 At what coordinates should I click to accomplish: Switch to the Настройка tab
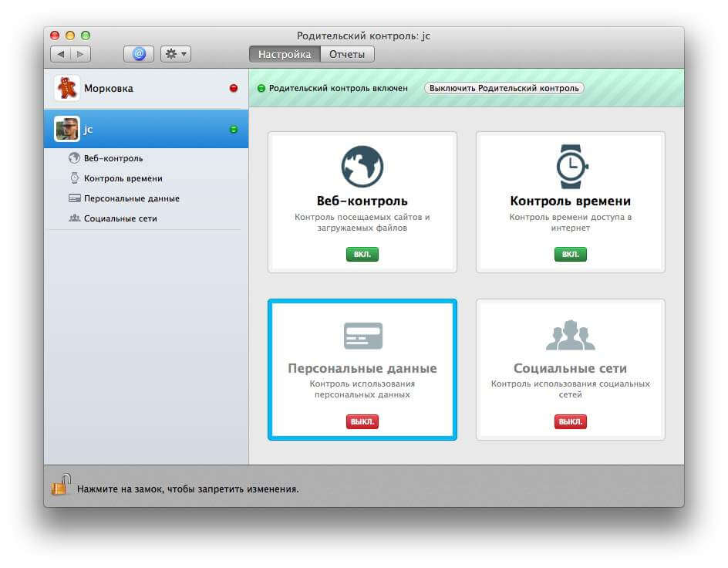285,54
